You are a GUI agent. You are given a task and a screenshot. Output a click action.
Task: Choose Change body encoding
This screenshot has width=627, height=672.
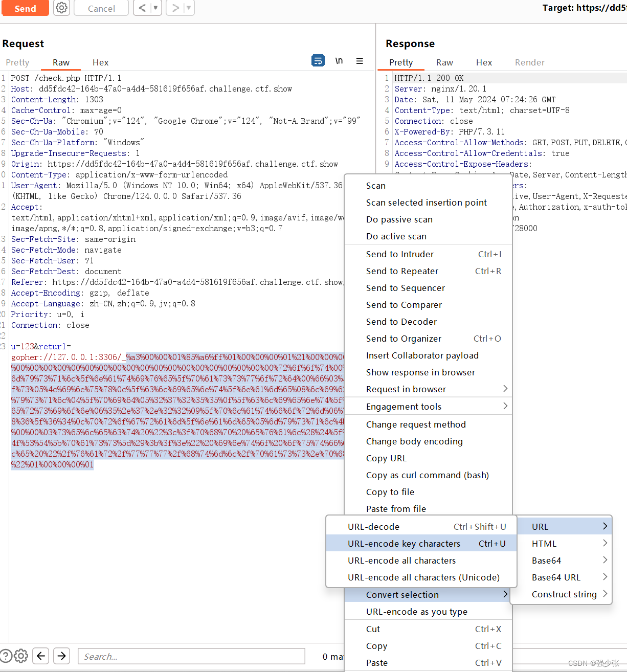(428, 441)
